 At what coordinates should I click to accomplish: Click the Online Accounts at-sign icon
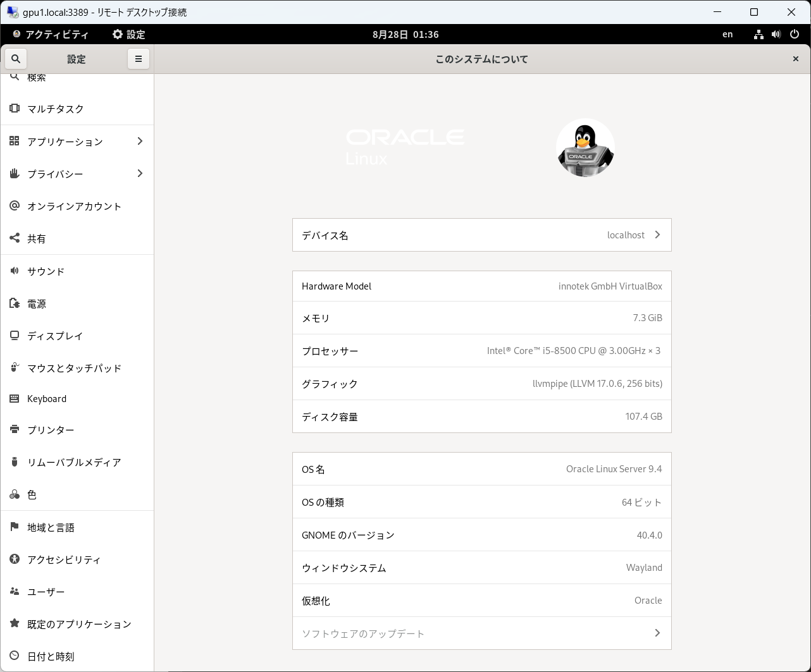coord(15,205)
